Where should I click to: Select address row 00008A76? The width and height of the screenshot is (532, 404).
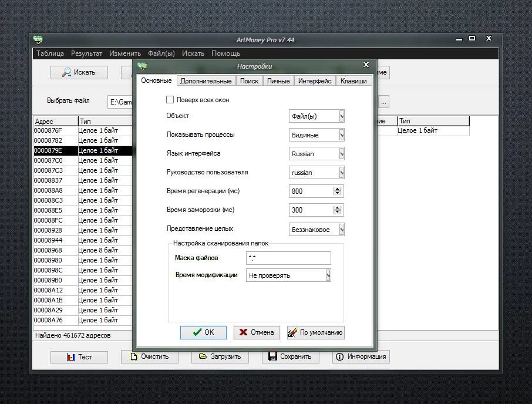(x=83, y=320)
